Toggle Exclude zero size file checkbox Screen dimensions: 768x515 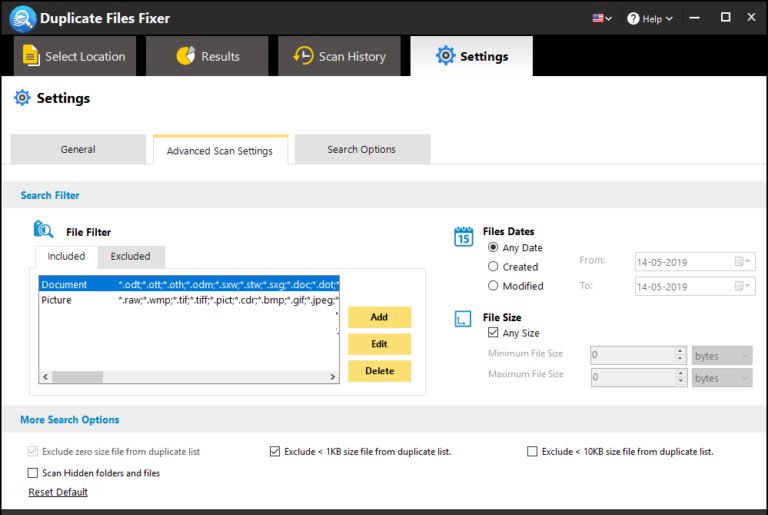(33, 451)
